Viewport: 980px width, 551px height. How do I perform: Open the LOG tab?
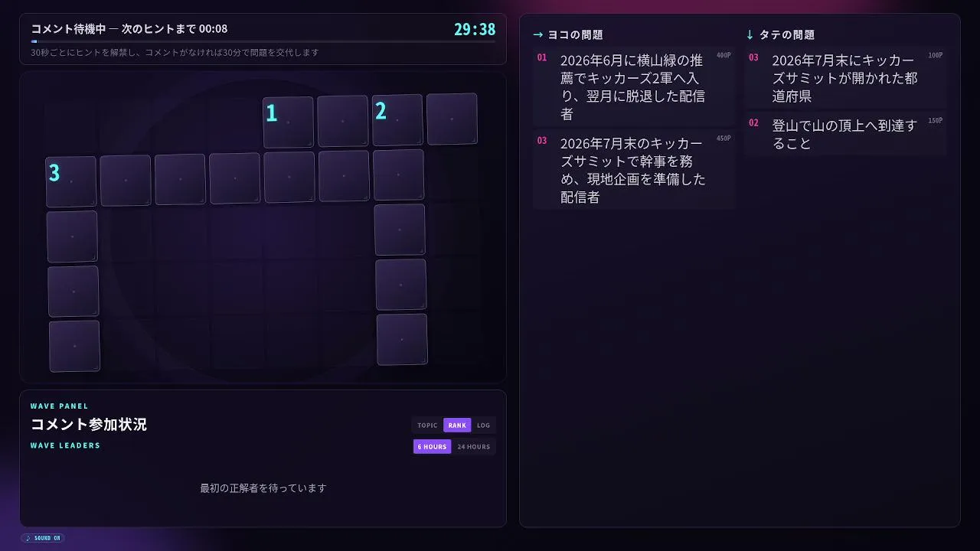click(x=483, y=425)
